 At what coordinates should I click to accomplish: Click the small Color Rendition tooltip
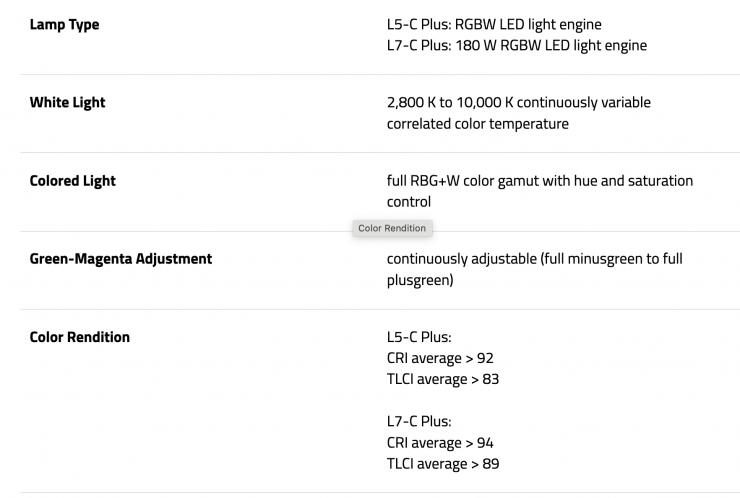point(392,228)
